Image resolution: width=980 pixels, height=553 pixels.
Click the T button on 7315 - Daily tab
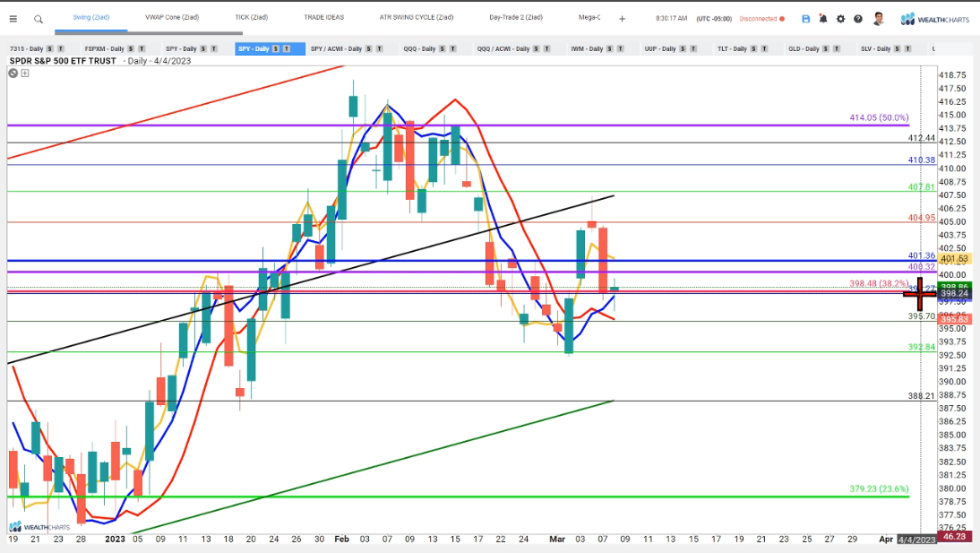(x=61, y=48)
